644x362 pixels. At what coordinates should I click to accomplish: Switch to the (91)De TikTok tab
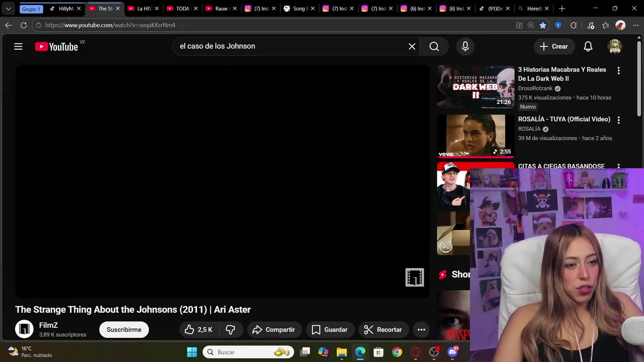pos(495,9)
